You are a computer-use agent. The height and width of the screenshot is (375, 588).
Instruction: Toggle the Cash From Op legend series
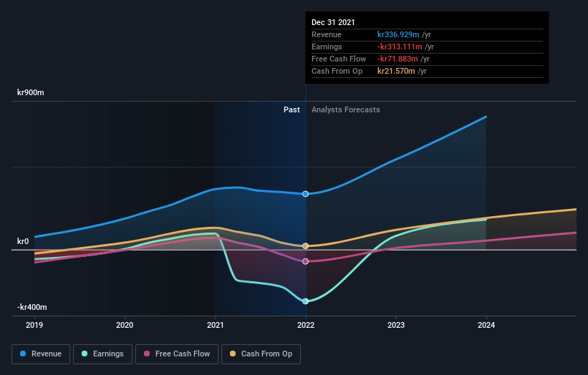261,354
